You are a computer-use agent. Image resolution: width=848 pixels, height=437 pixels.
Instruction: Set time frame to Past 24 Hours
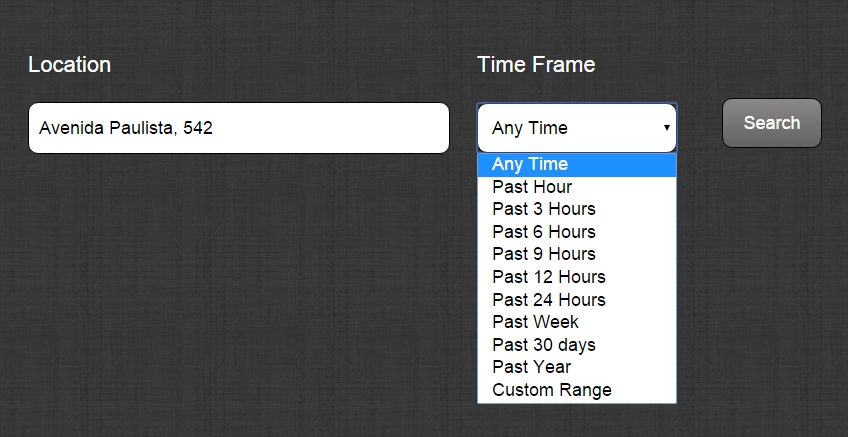577,300
